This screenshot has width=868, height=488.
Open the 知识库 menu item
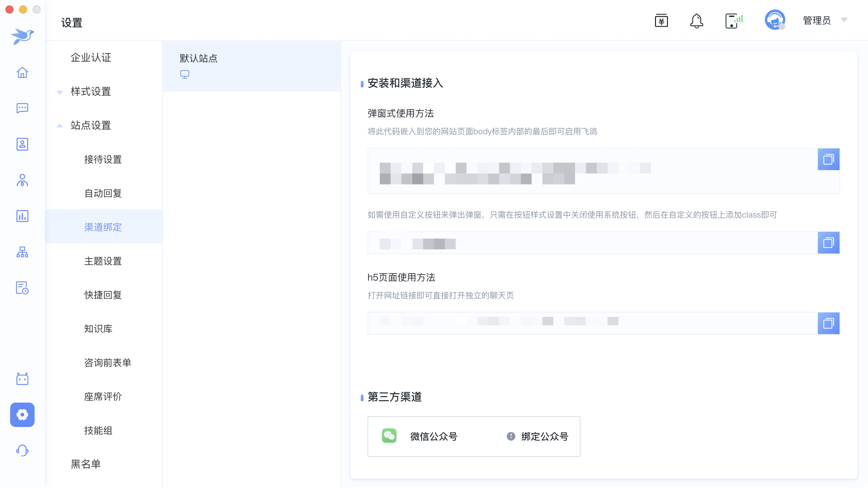tap(98, 329)
